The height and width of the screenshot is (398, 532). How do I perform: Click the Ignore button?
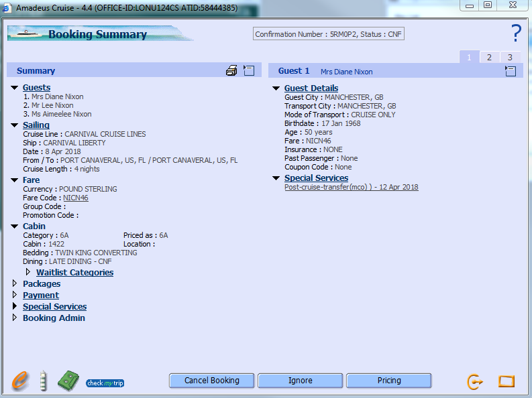[x=301, y=381]
